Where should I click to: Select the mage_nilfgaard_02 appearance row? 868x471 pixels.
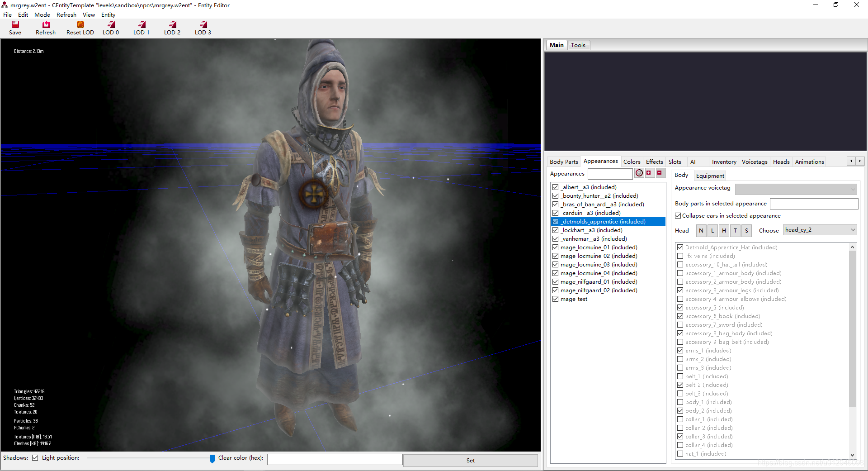tap(608, 290)
